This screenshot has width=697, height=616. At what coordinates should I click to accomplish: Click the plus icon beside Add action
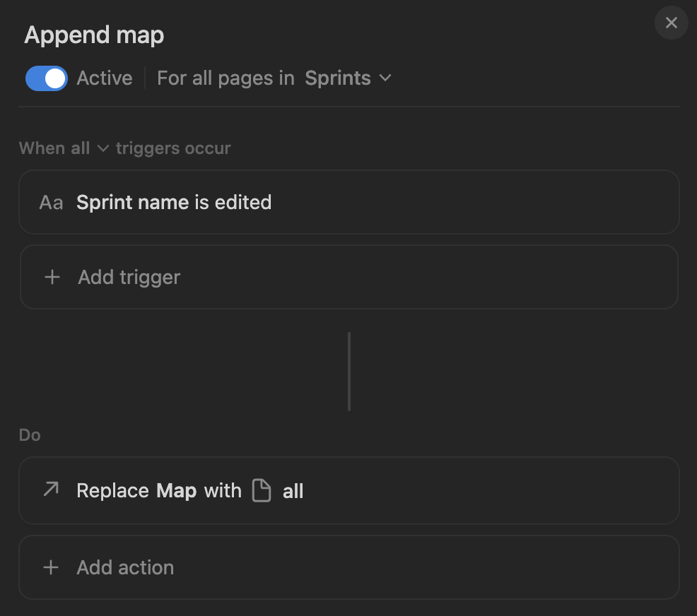(51, 567)
